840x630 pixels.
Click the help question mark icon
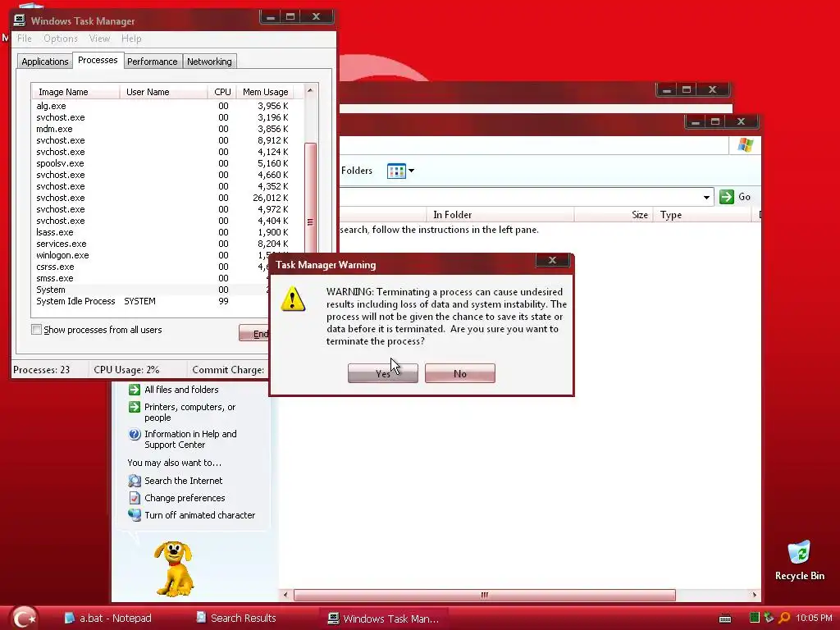(x=134, y=434)
